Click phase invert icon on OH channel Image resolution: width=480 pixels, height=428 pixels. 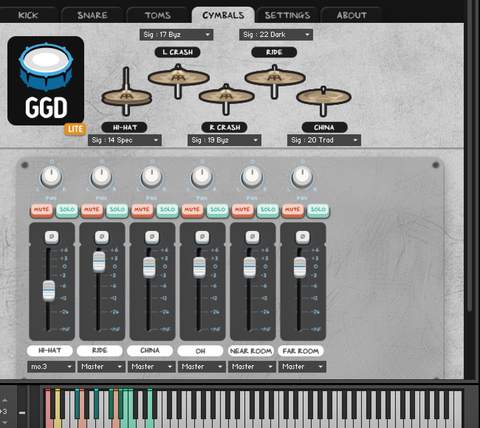tap(202, 237)
